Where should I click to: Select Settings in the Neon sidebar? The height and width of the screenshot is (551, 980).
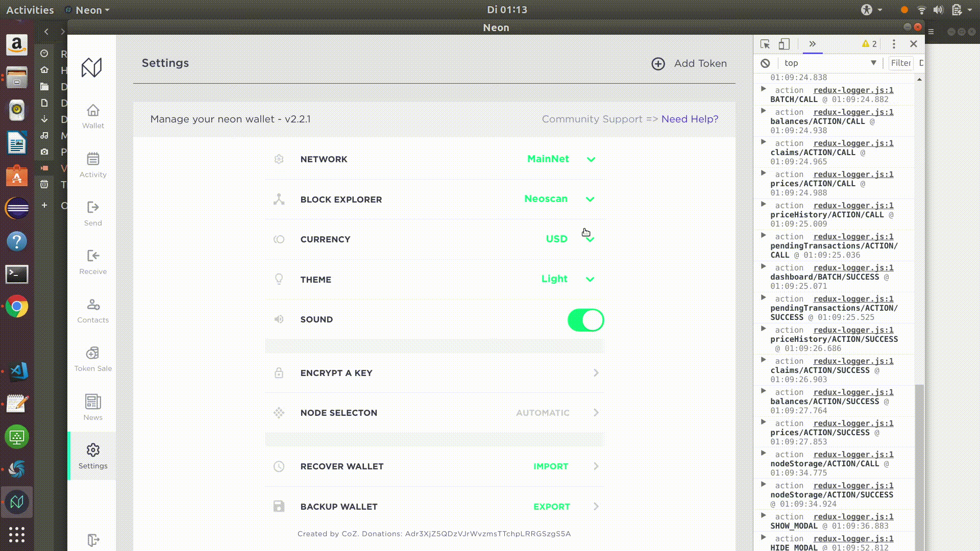pos(93,456)
